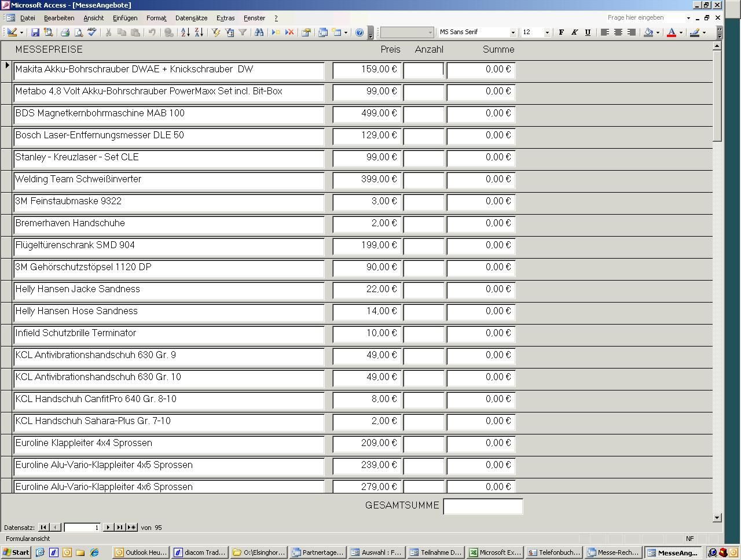Show the database window icon
Screen dimensions: 741x560
click(323, 32)
